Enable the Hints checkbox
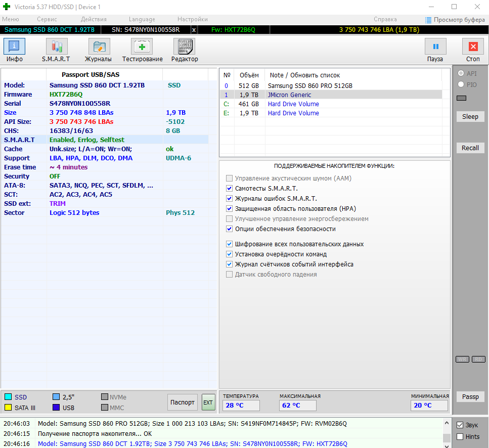This screenshot has height=448, width=489. pyautogui.click(x=460, y=436)
